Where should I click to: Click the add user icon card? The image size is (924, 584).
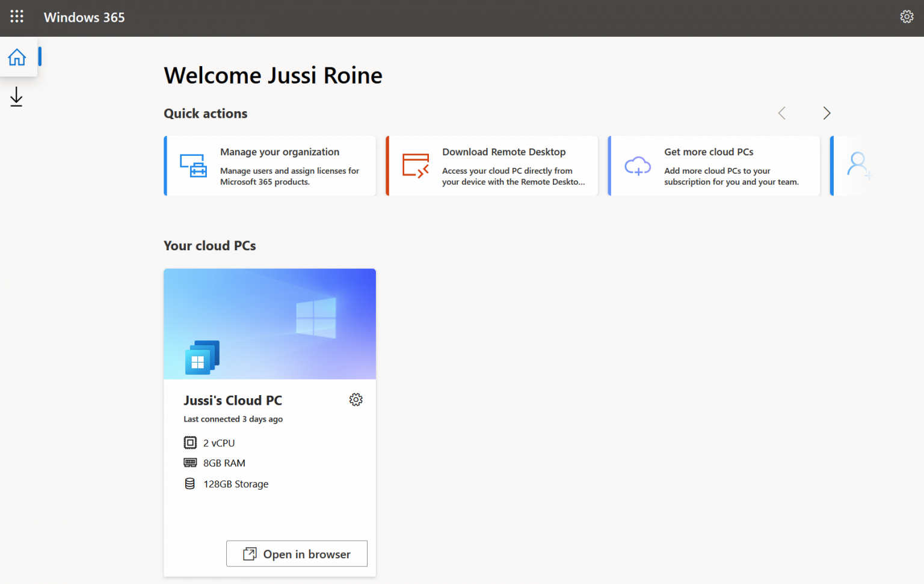851,166
